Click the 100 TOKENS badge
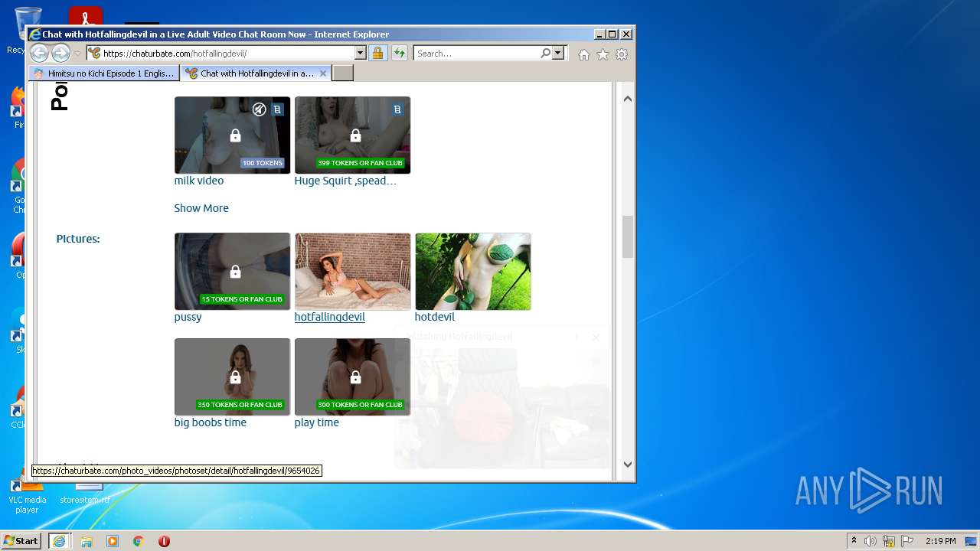The width and height of the screenshot is (980, 551). click(x=263, y=163)
